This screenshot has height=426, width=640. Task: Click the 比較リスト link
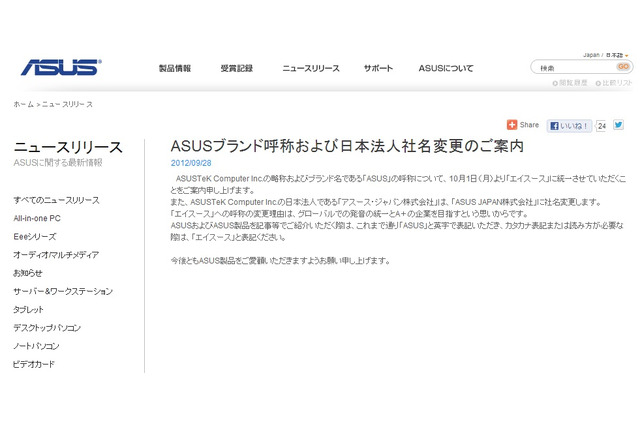tap(614, 83)
